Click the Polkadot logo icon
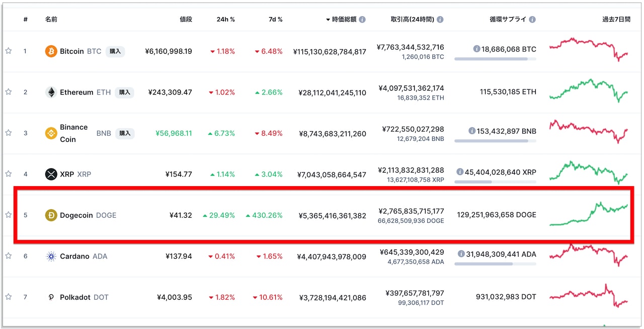 click(x=51, y=297)
